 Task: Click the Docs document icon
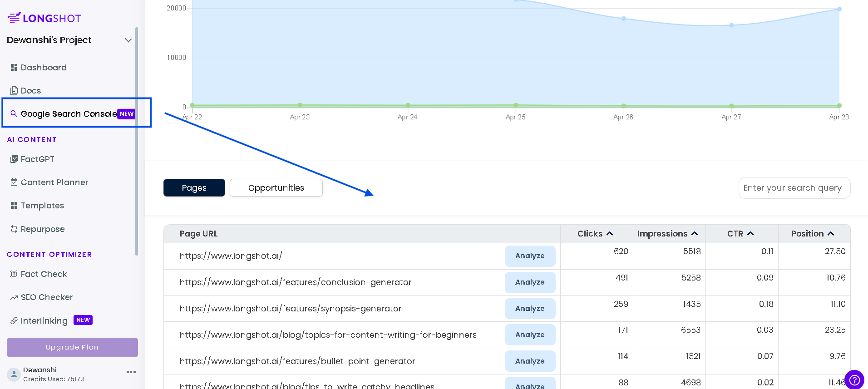click(x=14, y=91)
